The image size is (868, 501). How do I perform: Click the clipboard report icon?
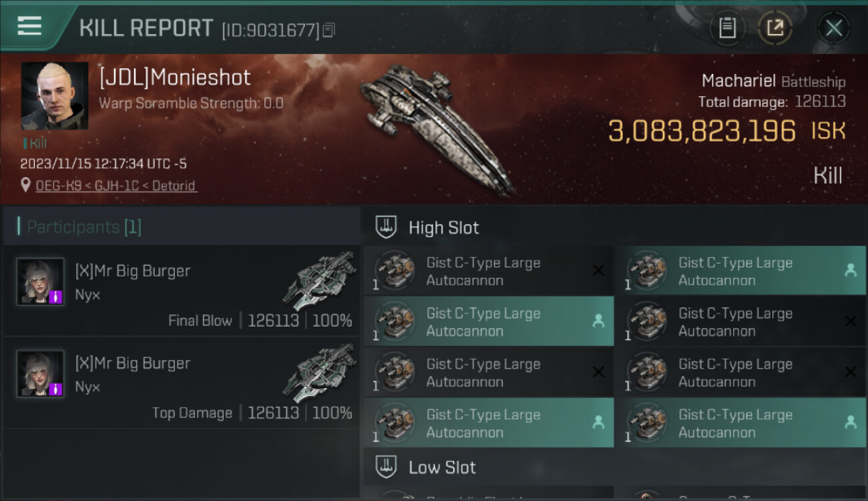coord(727,28)
